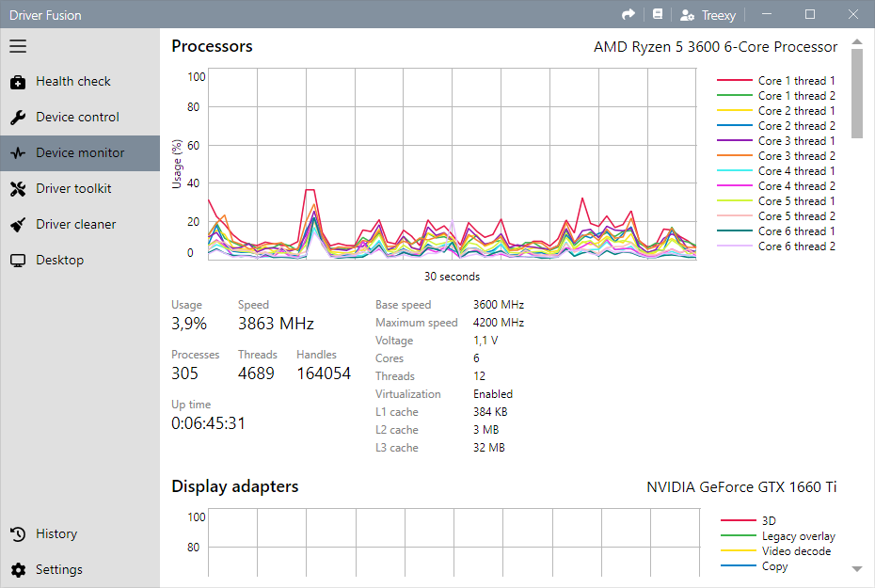Click the Display adapters heading

pyautogui.click(x=235, y=486)
